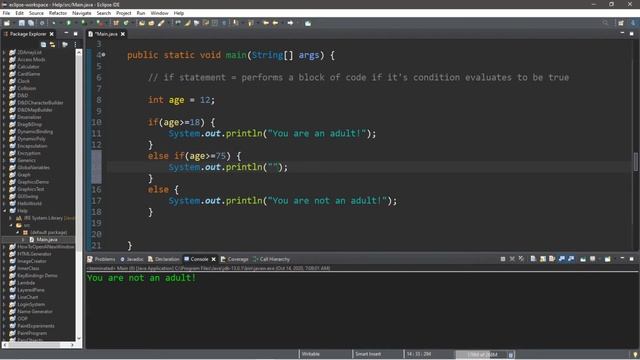This screenshot has width=640, height=360.
Task: Start debugging with the Debug bug icon
Action: coord(53,23)
